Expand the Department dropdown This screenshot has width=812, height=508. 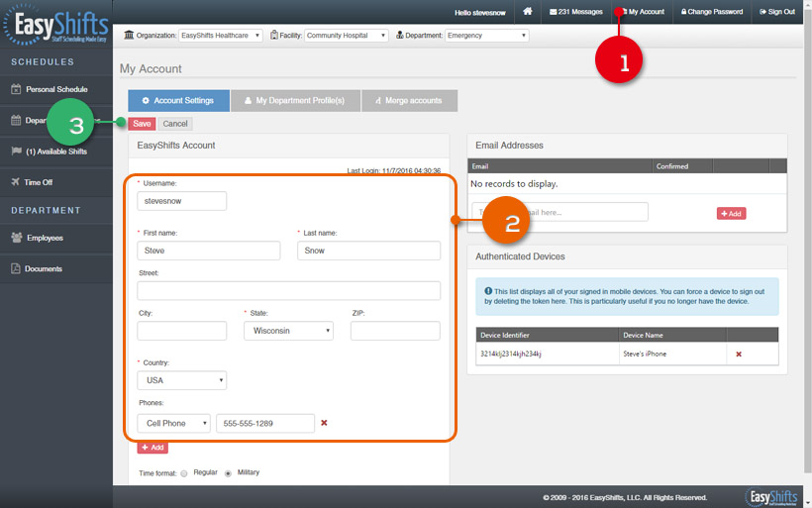pyautogui.click(x=487, y=36)
